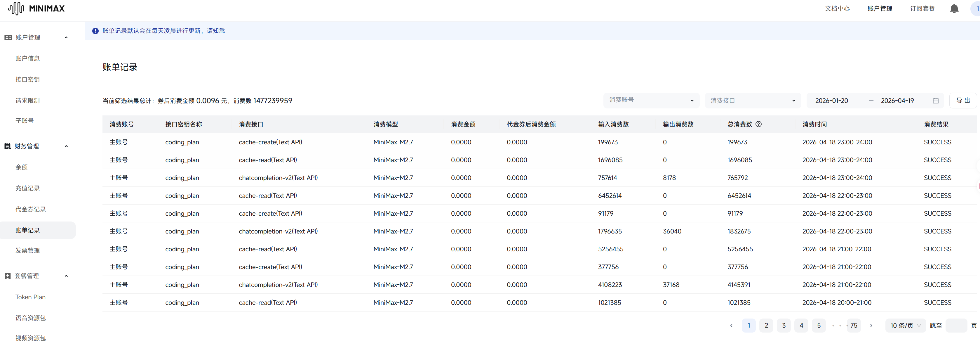Viewport: 980px width, 346px height.
Task: Select 语音资源包 in sidebar
Action: tap(30, 318)
